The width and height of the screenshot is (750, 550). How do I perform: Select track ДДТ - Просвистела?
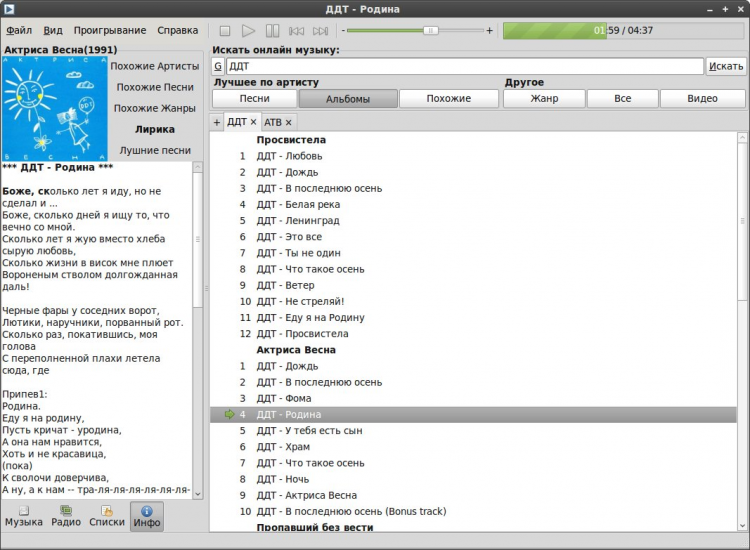[x=473, y=334]
